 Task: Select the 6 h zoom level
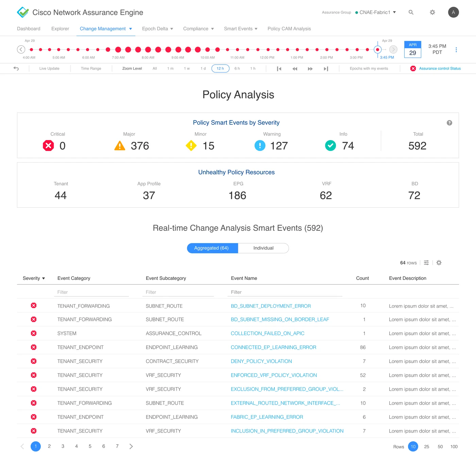(237, 68)
